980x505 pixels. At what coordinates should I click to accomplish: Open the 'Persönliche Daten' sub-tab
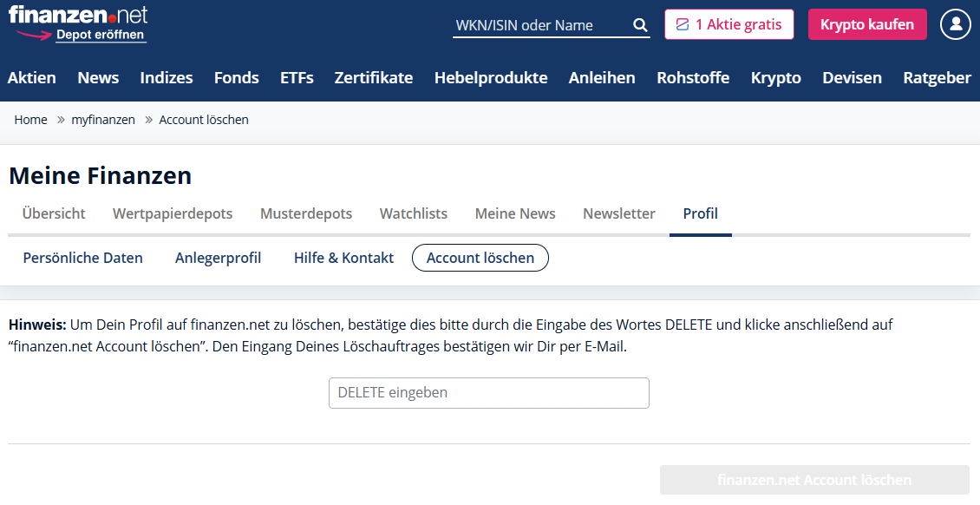(82, 258)
